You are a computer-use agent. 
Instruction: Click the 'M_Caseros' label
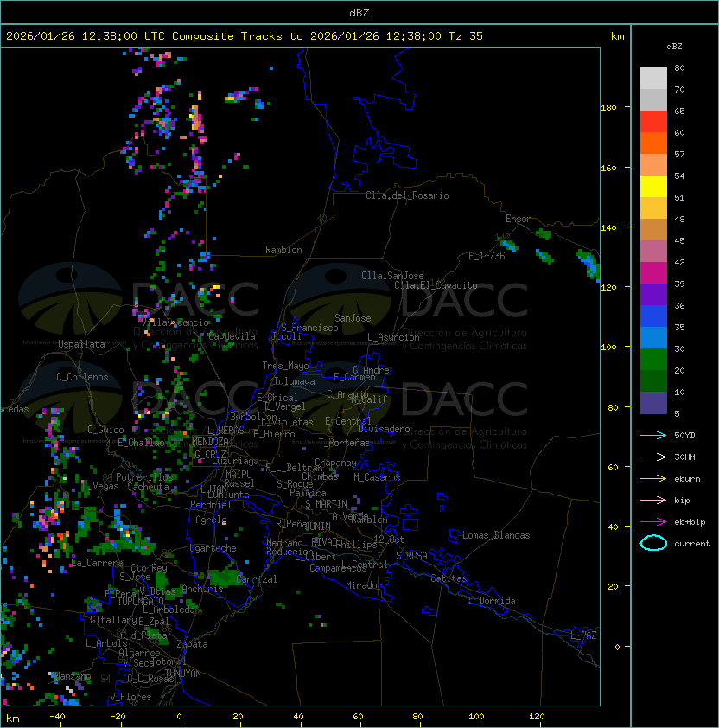(x=377, y=476)
